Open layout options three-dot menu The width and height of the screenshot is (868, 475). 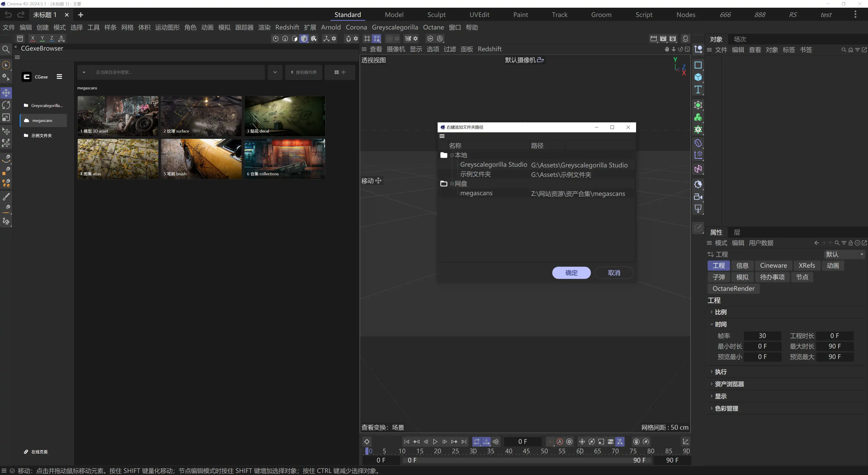[x=855, y=14]
